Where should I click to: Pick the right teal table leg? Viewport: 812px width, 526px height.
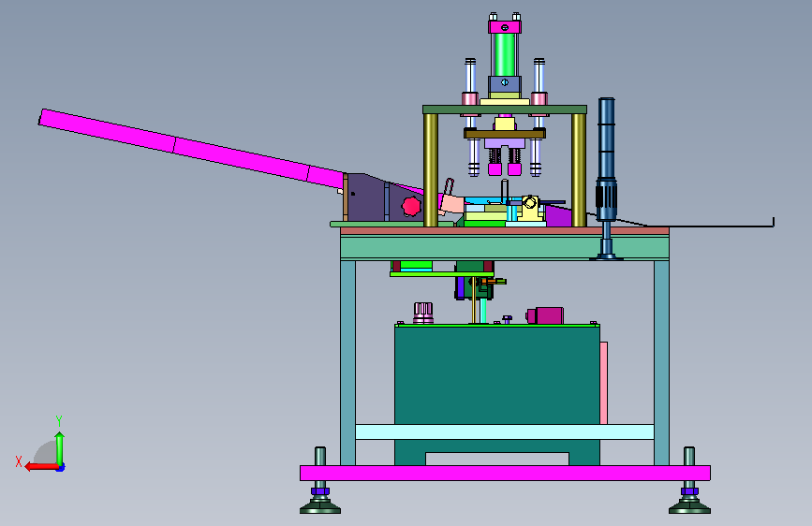661,362
